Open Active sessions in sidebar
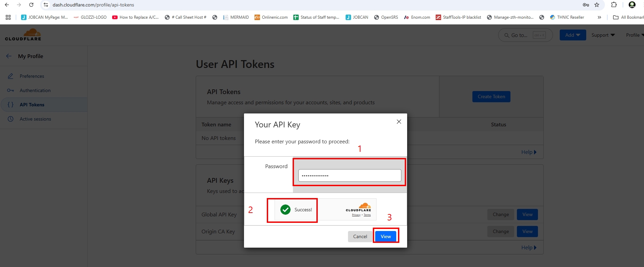 (x=35, y=119)
